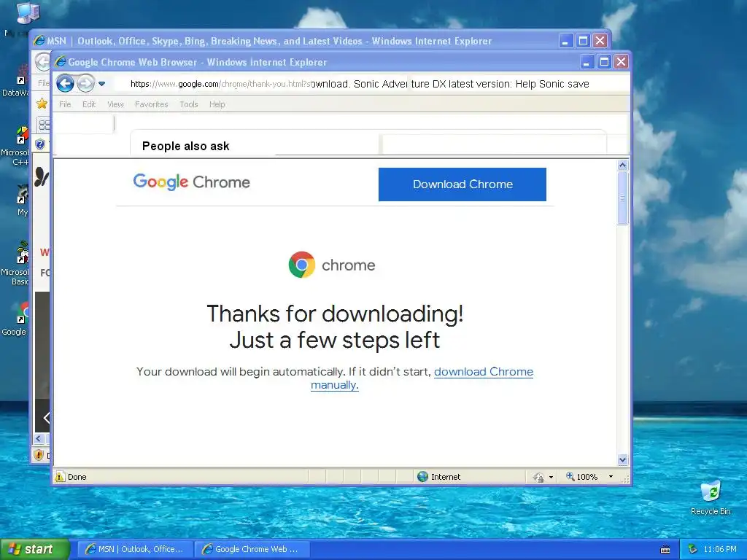Switch to Google Chrome Web taskbar button
The height and width of the screenshot is (560, 747).
point(252,549)
